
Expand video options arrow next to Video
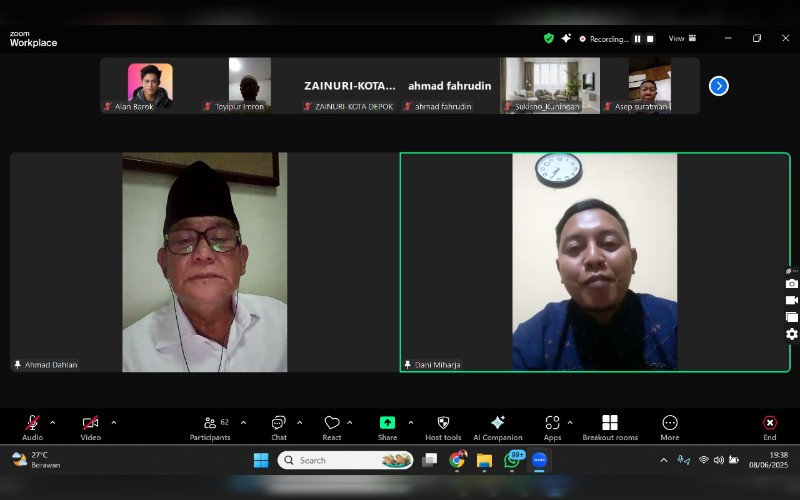coord(114,422)
